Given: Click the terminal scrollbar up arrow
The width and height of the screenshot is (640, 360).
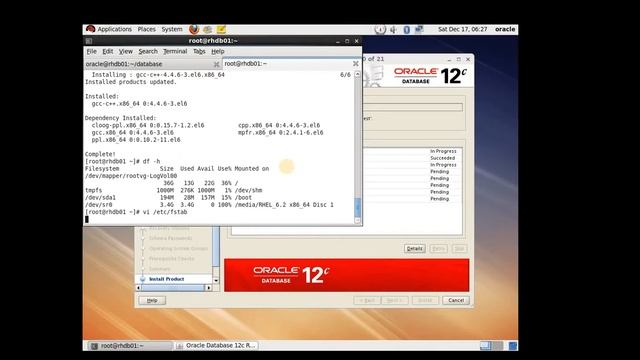Looking at the screenshot, I should 358,74.
